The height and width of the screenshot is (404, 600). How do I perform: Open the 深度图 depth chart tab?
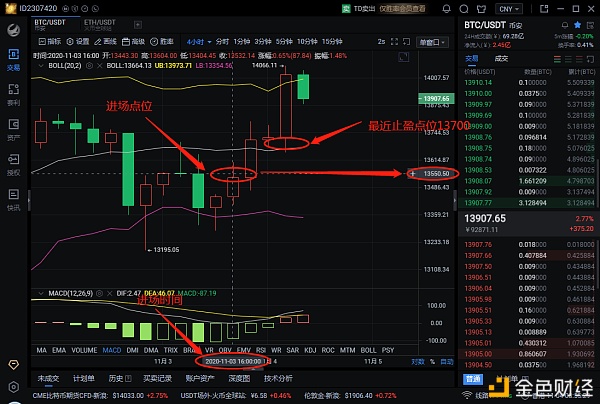pos(239,378)
